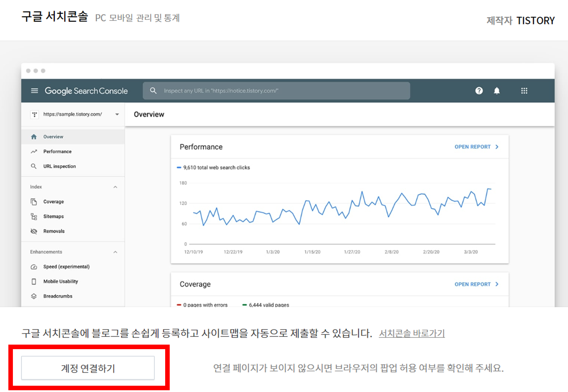Select Overview in the sidebar
This screenshot has height=392, width=568.
tap(73, 137)
